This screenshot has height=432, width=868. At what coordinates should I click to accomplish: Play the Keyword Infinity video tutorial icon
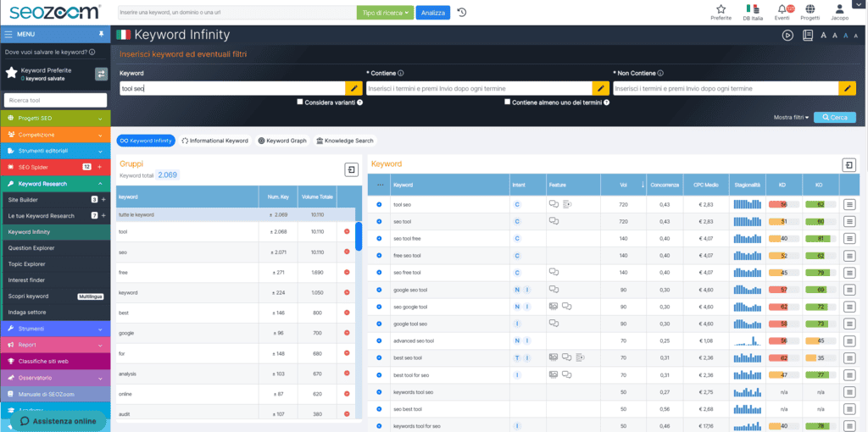point(787,36)
